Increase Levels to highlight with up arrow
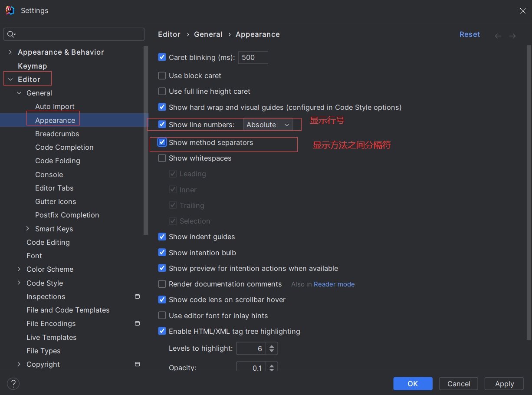The height and width of the screenshot is (395, 532). [272, 346]
